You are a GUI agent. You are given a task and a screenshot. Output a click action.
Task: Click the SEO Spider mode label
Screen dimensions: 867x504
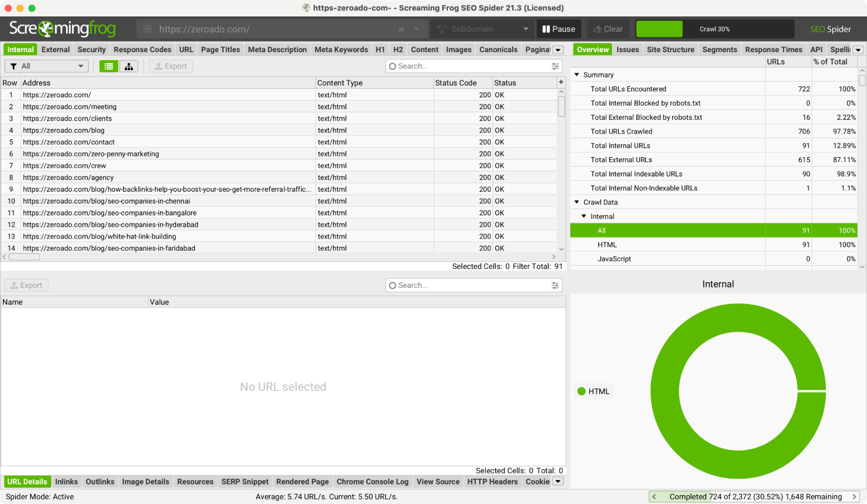tap(830, 29)
